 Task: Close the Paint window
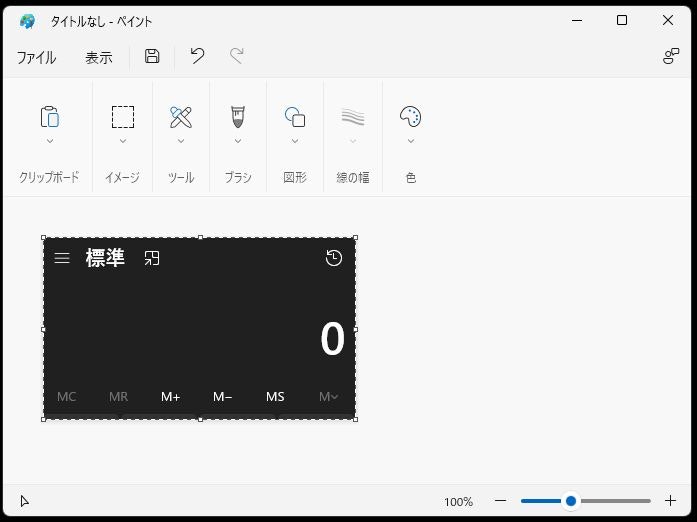(x=668, y=20)
